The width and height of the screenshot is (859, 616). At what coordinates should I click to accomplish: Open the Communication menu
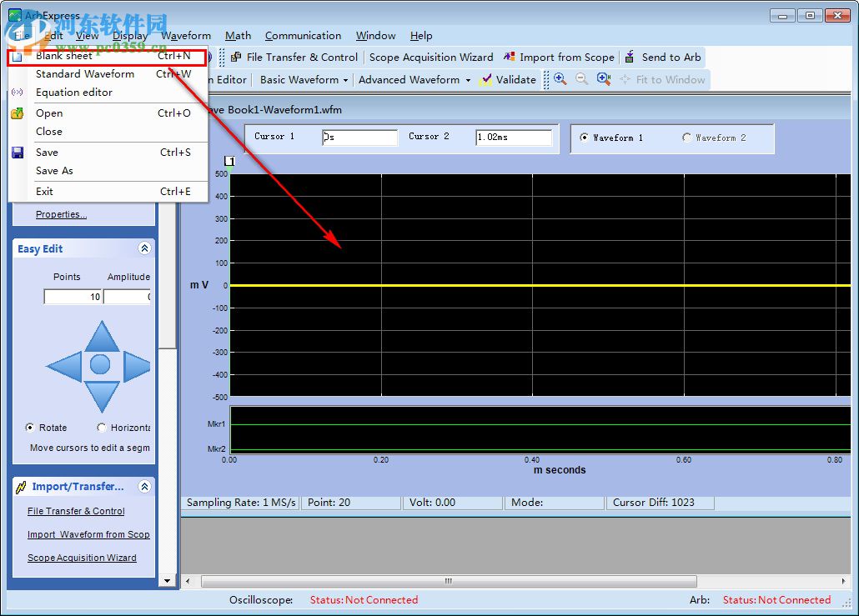pyautogui.click(x=303, y=36)
